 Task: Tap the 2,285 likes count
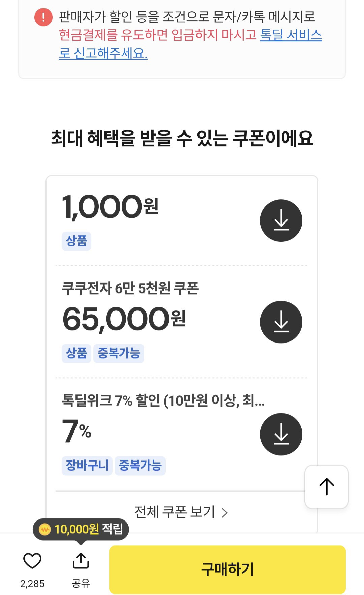tap(32, 584)
